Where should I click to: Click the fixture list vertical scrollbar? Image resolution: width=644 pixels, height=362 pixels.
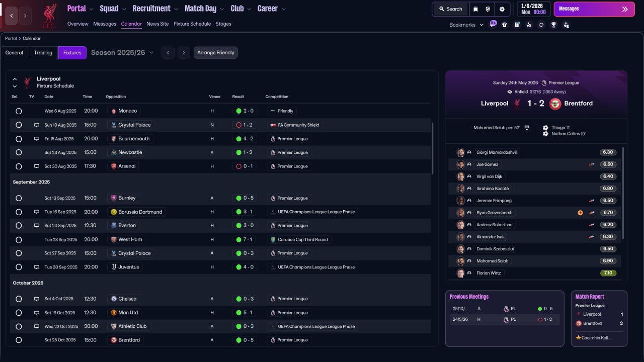pyautogui.click(x=432, y=148)
